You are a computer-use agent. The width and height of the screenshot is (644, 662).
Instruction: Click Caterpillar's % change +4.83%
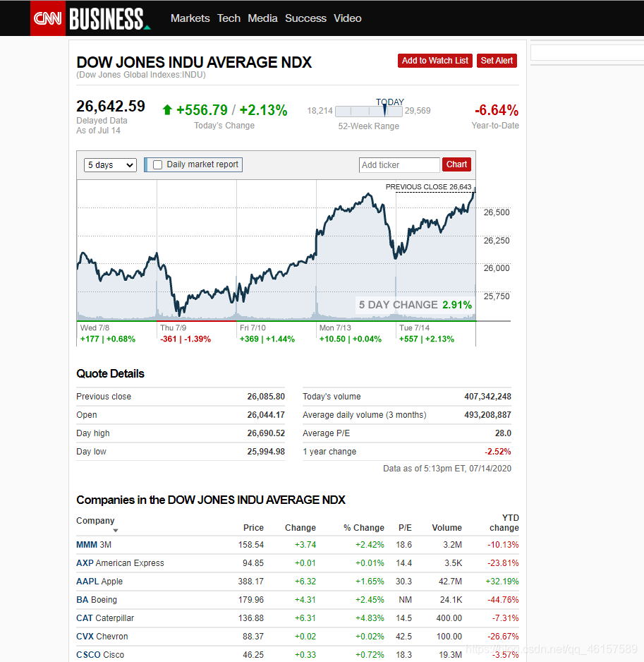[370, 618]
